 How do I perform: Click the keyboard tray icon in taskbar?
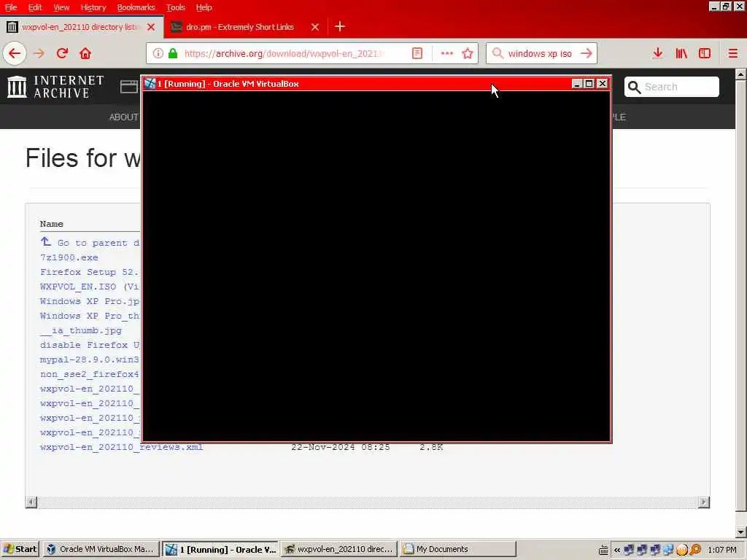[603, 550]
